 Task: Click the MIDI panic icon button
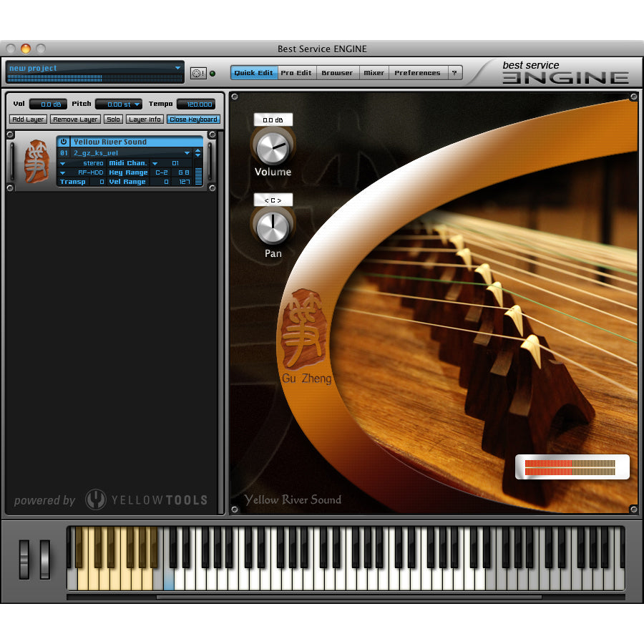pyautogui.click(x=197, y=73)
